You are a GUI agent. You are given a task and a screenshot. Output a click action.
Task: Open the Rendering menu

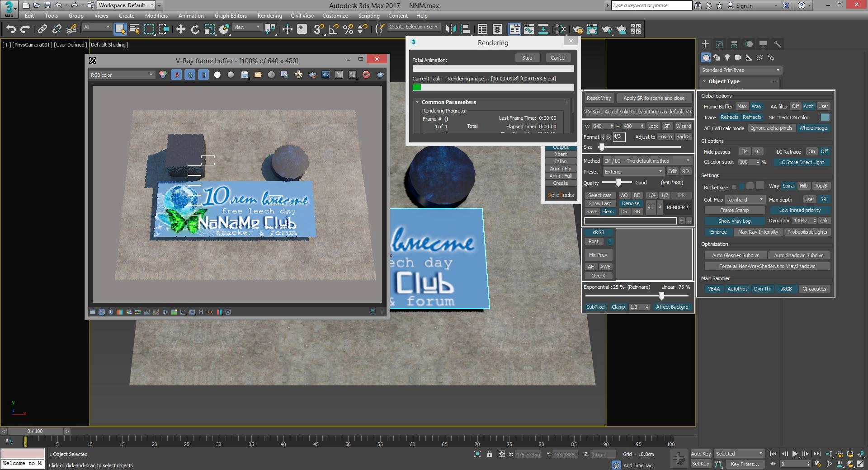pos(269,15)
